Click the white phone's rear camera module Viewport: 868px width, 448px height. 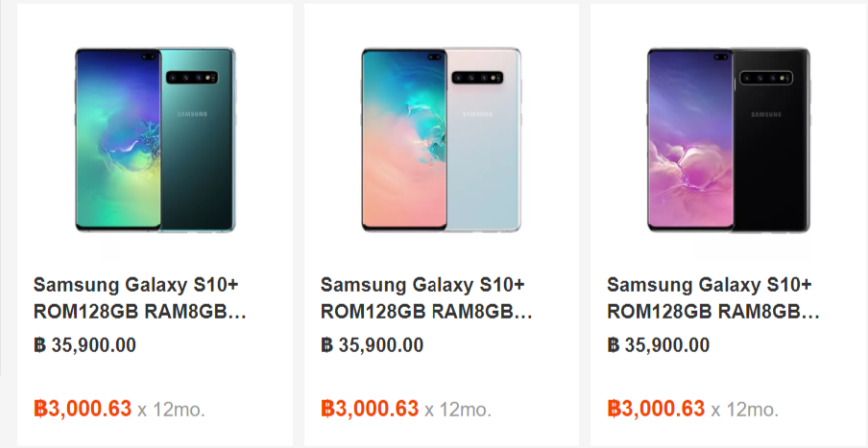pyautogui.click(x=477, y=78)
